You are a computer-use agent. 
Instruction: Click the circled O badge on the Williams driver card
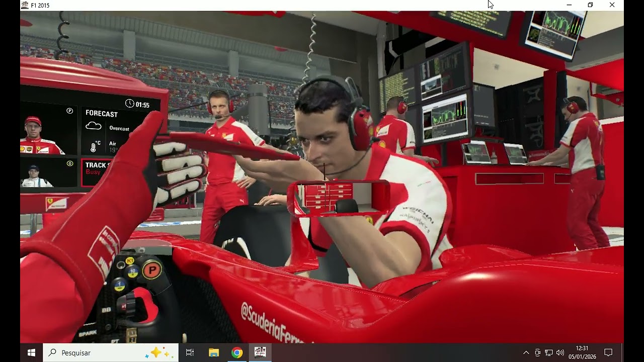(69, 163)
